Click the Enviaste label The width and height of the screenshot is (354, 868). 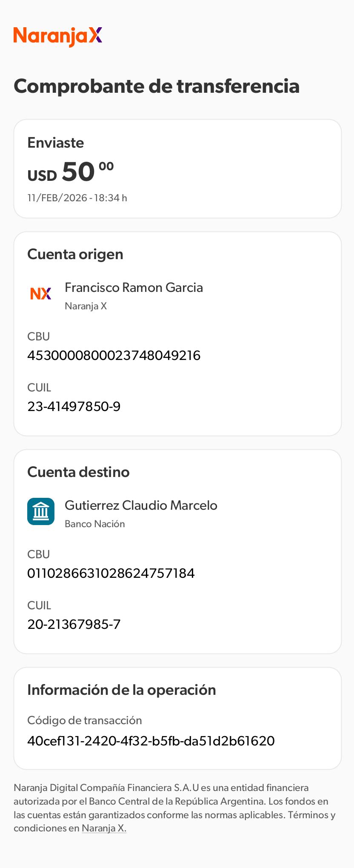point(56,143)
